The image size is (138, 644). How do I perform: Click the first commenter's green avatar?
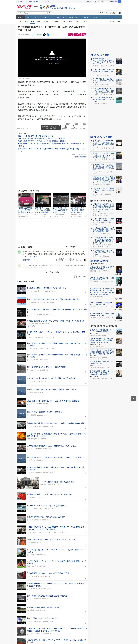click(19, 252)
